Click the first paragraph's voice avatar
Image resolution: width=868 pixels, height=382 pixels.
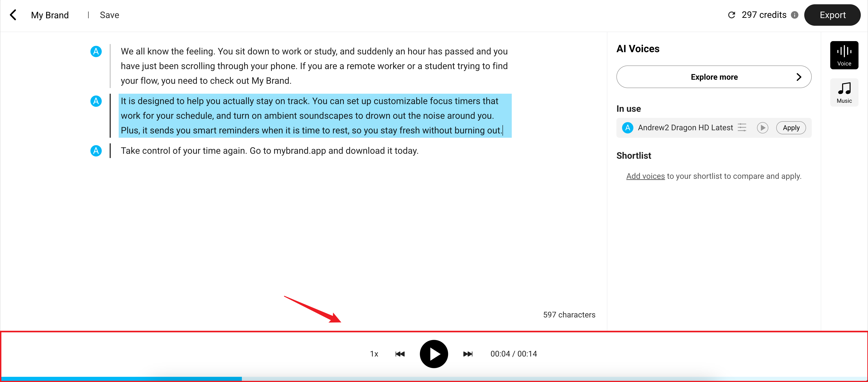tap(96, 51)
